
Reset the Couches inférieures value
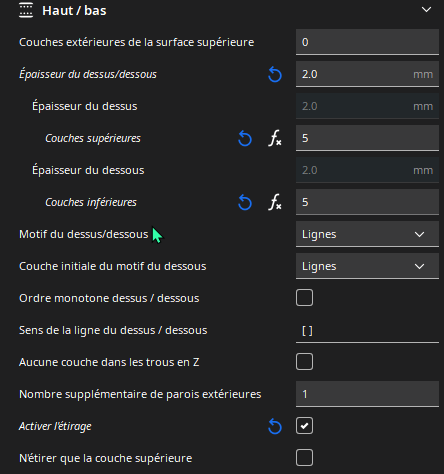coord(245,202)
